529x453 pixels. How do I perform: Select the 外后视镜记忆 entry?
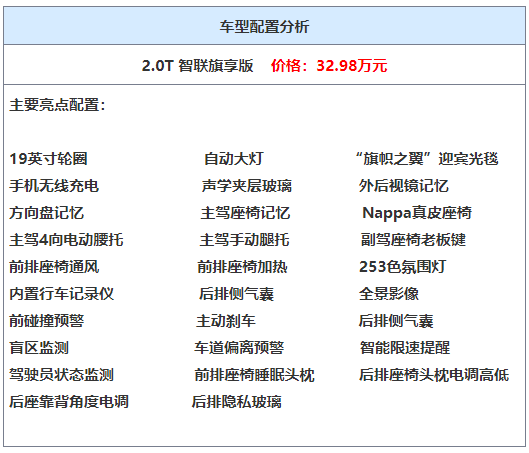[x=403, y=186]
